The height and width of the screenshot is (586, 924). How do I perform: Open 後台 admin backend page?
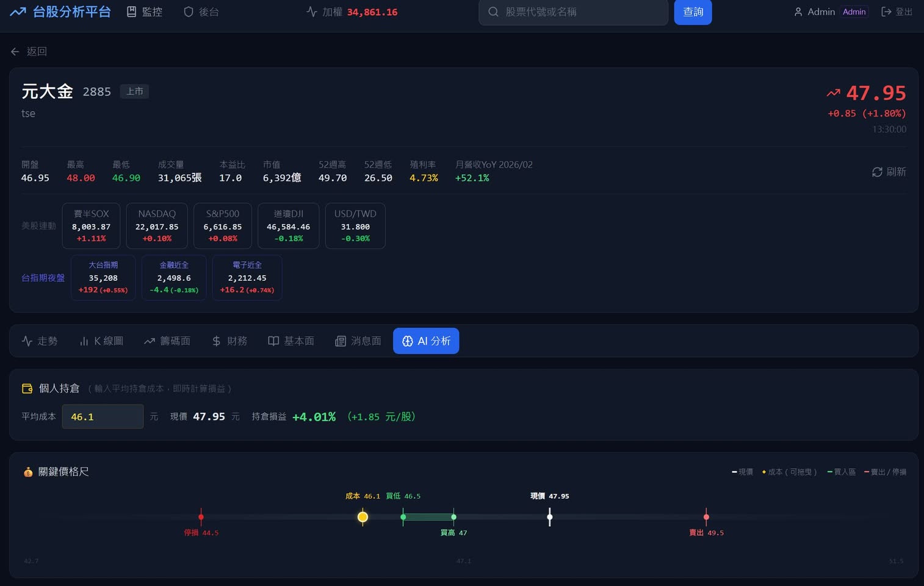click(x=201, y=12)
